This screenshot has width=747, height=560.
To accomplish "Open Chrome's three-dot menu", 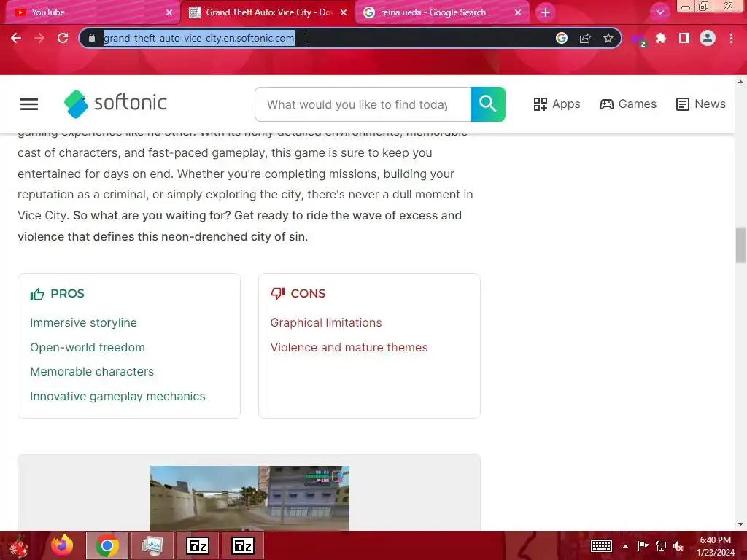I will [731, 38].
